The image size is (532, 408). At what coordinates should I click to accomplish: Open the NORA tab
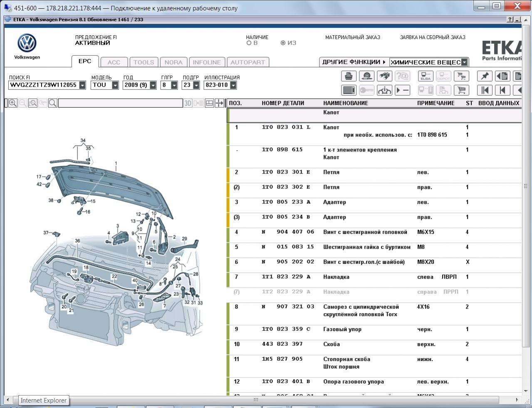173,62
